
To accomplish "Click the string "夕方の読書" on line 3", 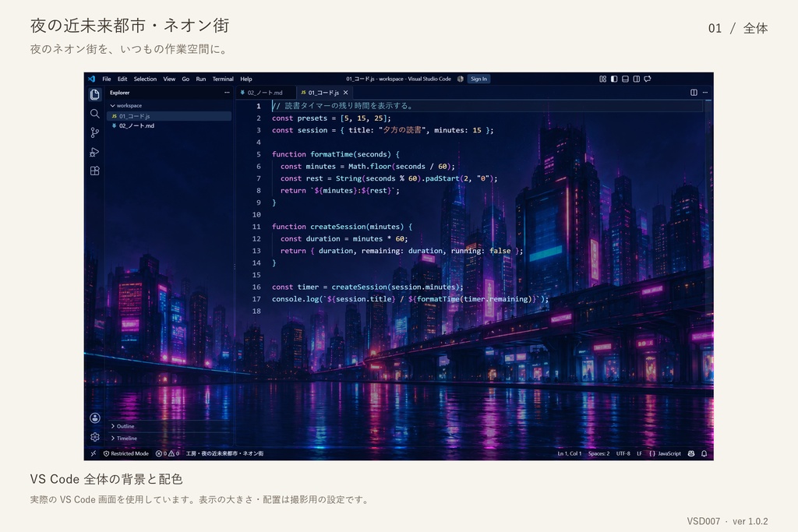I will 402,130.
